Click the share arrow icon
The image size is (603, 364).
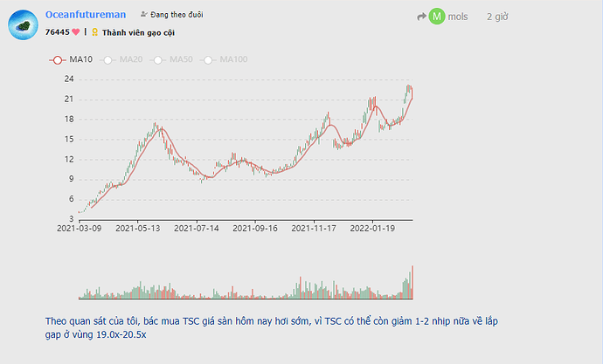(422, 17)
